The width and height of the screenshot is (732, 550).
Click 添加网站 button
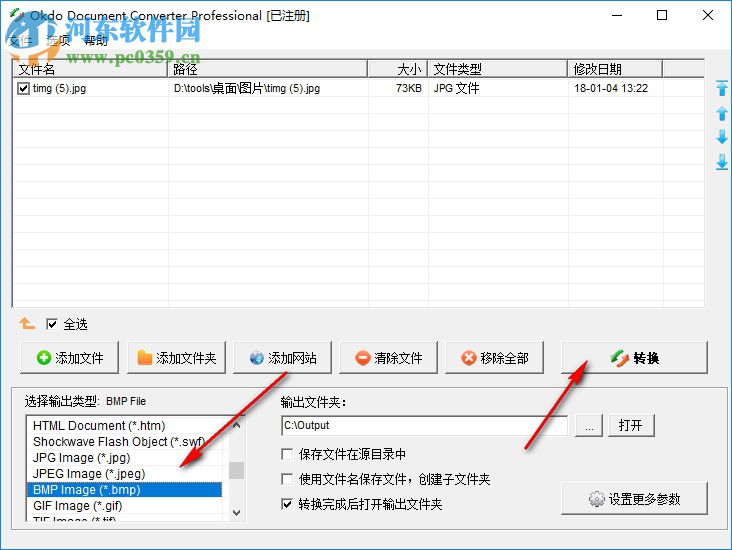pyautogui.click(x=282, y=358)
